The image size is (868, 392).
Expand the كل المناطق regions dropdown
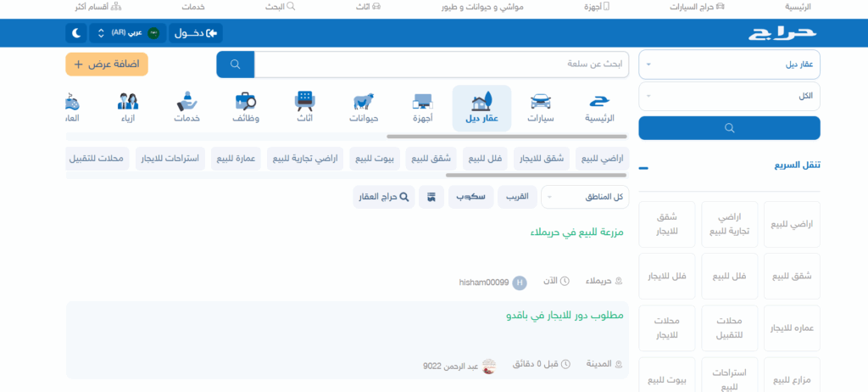click(x=585, y=197)
